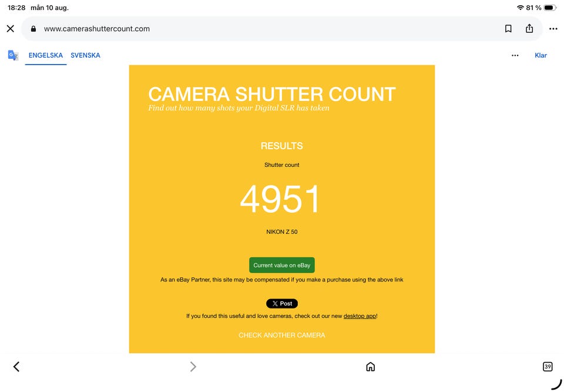Bookmark this page with the bookmark icon
The image size is (564, 392).
tap(508, 29)
